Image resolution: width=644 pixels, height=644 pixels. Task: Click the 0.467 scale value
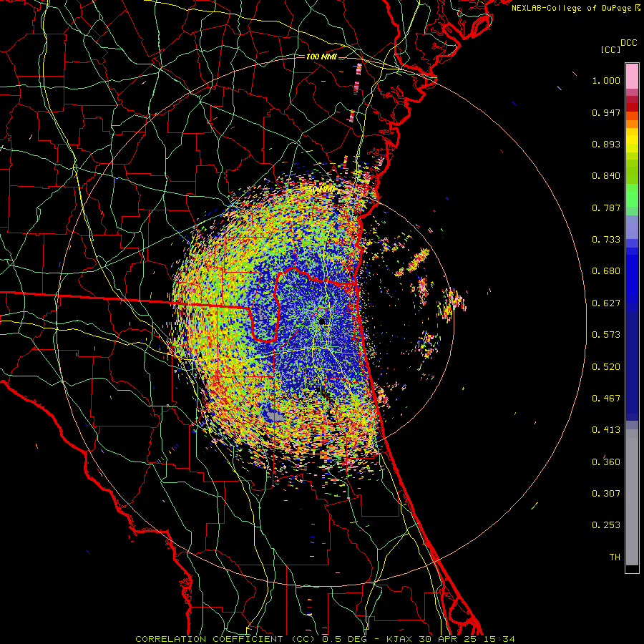point(606,399)
